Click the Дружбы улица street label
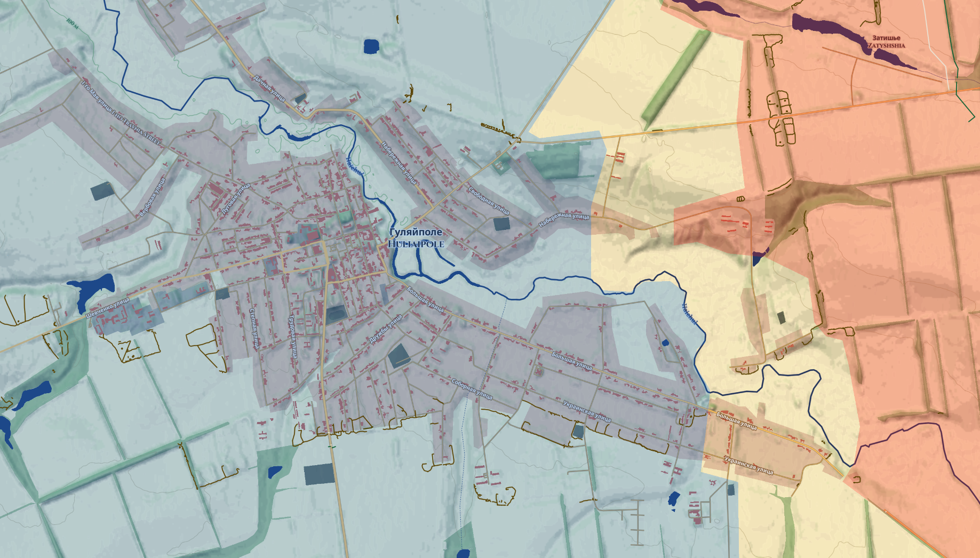 click(x=385, y=329)
